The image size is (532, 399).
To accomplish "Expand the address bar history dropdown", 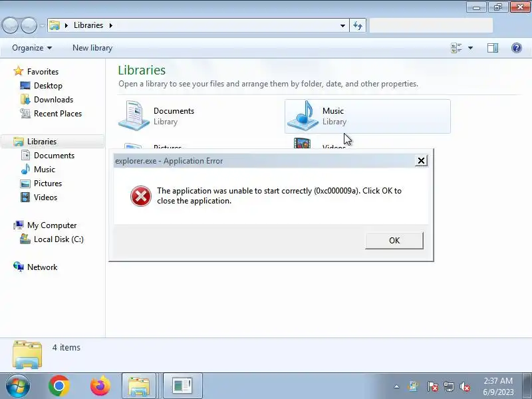I will click(x=342, y=25).
